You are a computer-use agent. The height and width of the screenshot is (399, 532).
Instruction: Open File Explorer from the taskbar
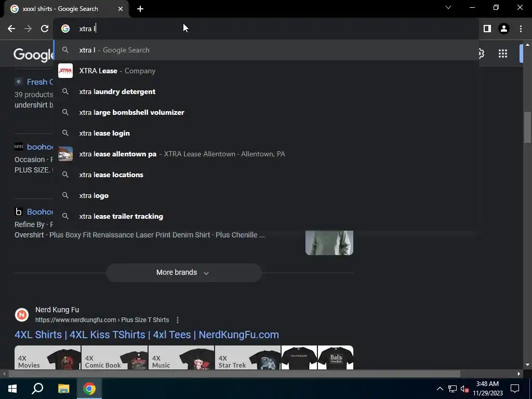tap(63, 389)
